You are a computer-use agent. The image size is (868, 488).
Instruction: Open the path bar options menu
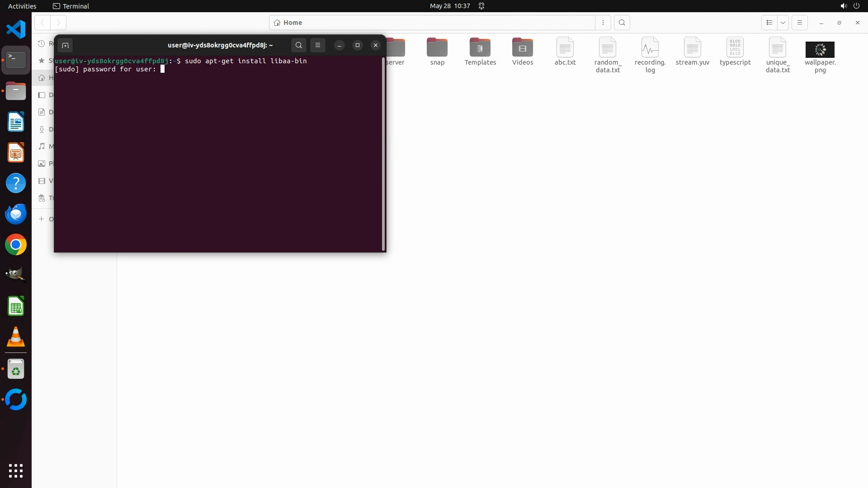tap(603, 23)
